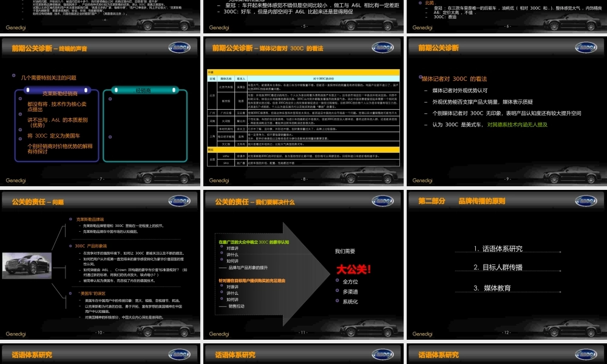Click the green text 对其德系技术内涵无人提及
This screenshot has width=607, height=364.
[x=517, y=124]
